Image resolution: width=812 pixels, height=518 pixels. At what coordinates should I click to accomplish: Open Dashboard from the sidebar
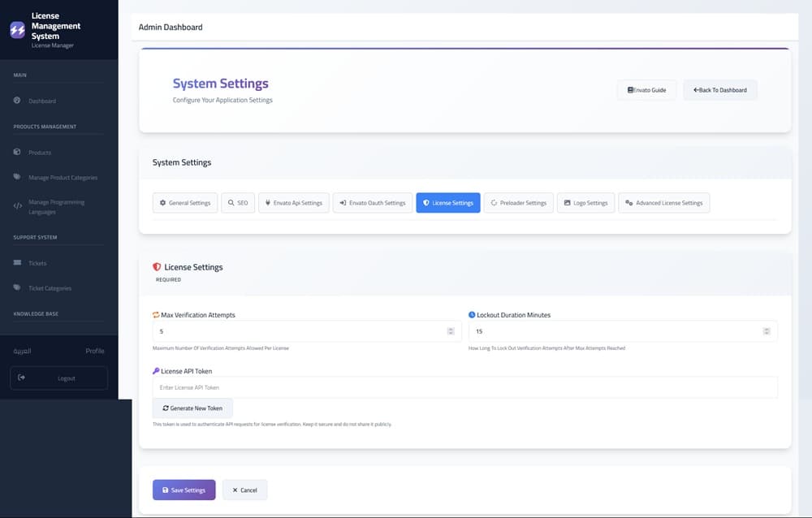[42, 101]
